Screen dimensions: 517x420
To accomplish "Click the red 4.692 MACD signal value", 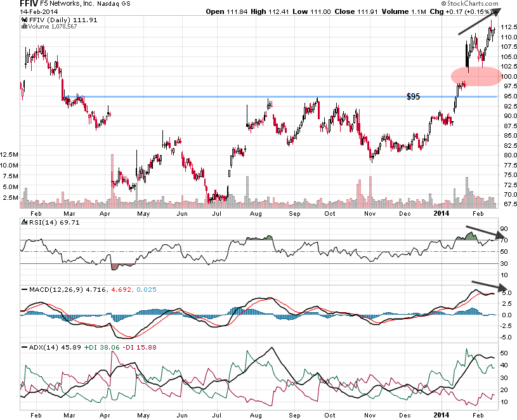I will tap(121, 290).
